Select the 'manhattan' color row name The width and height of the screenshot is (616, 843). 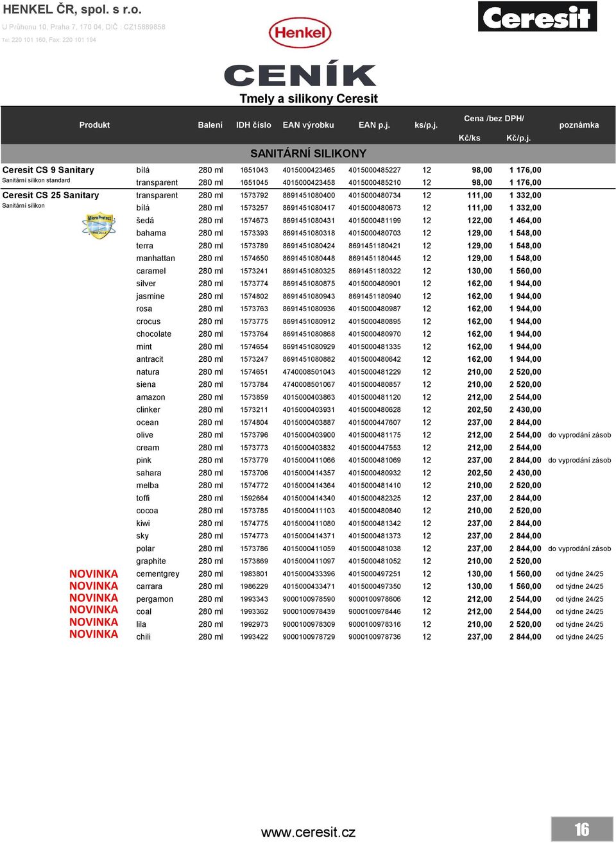(155, 258)
